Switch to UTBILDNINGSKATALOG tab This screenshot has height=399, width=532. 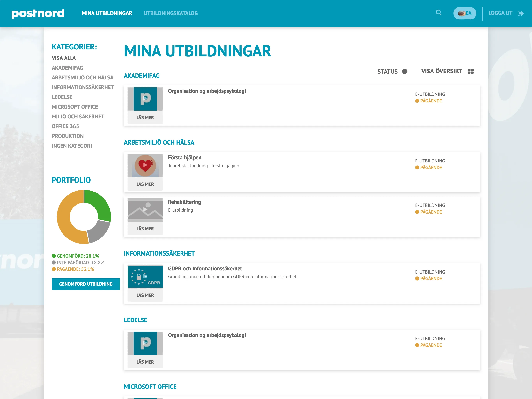coord(171,13)
